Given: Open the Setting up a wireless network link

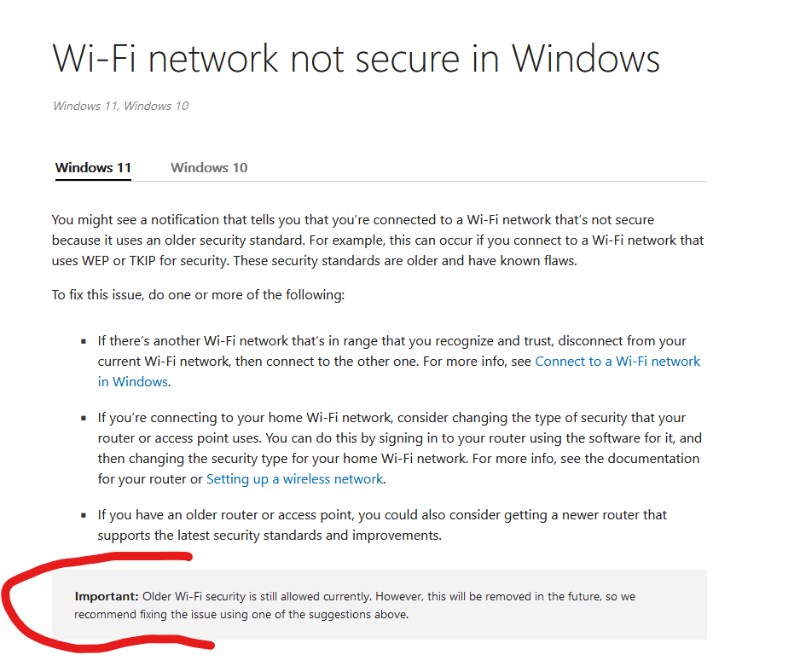Looking at the screenshot, I should pyautogui.click(x=294, y=479).
